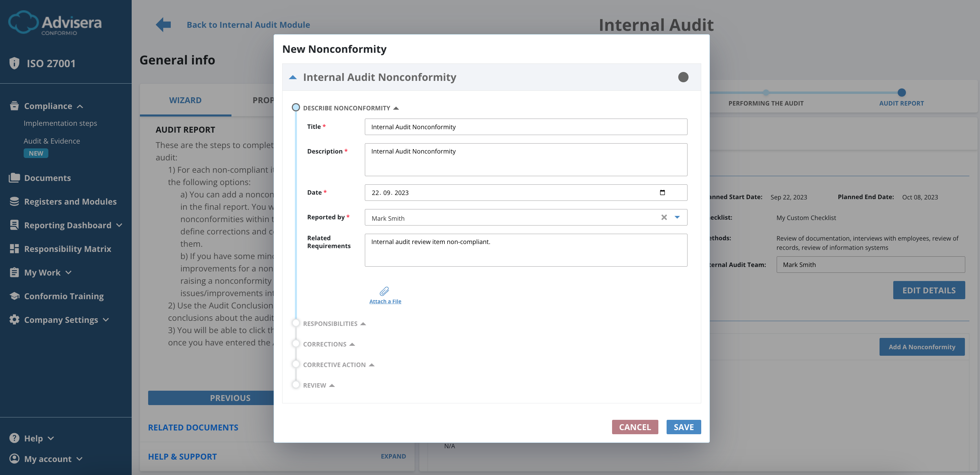The height and width of the screenshot is (475, 980).
Task: Clear the Reported by selection with the X
Action: click(x=664, y=217)
